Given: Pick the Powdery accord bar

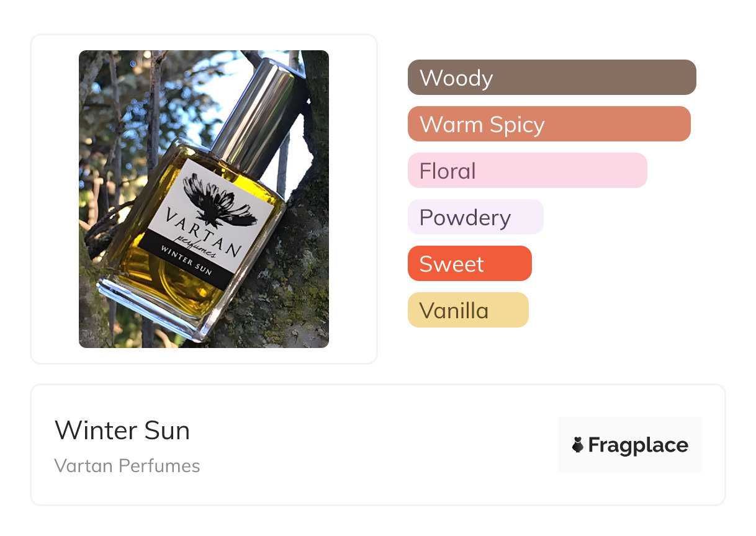Looking at the screenshot, I should [x=475, y=217].
